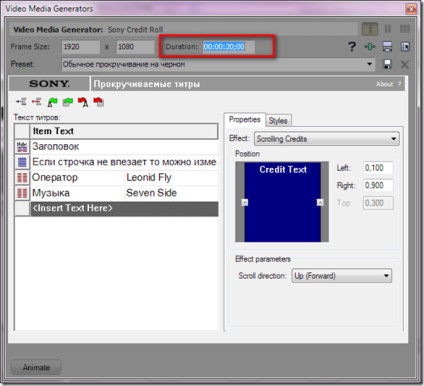Click the insert row toolbar icon
The width and height of the screenshot is (424, 386).
[x=21, y=102]
